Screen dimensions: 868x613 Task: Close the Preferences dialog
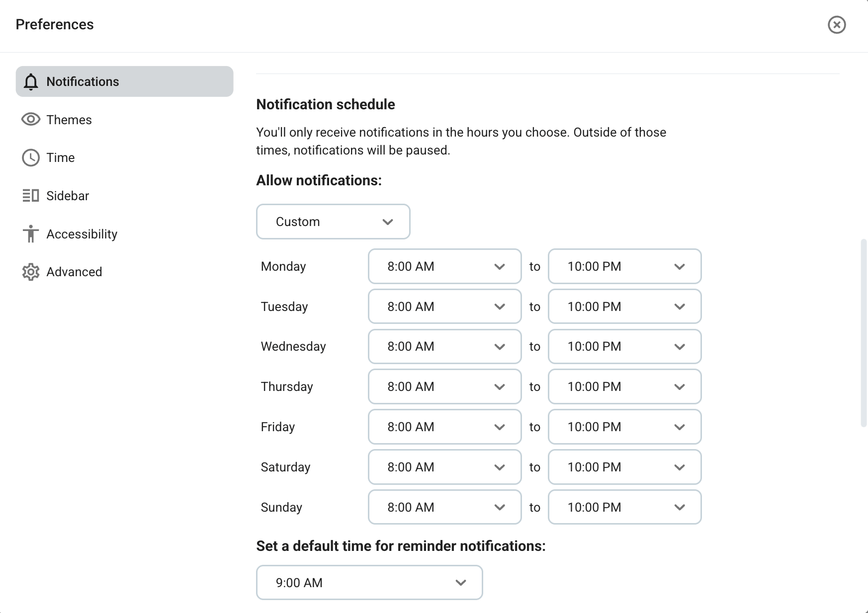click(837, 24)
